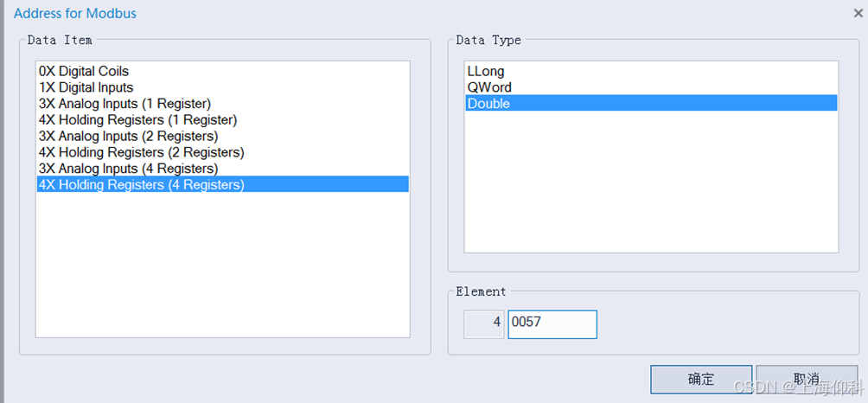868x403 pixels.
Task: Choose 4X Holding Registers (1 Register)
Action: [x=222, y=119]
